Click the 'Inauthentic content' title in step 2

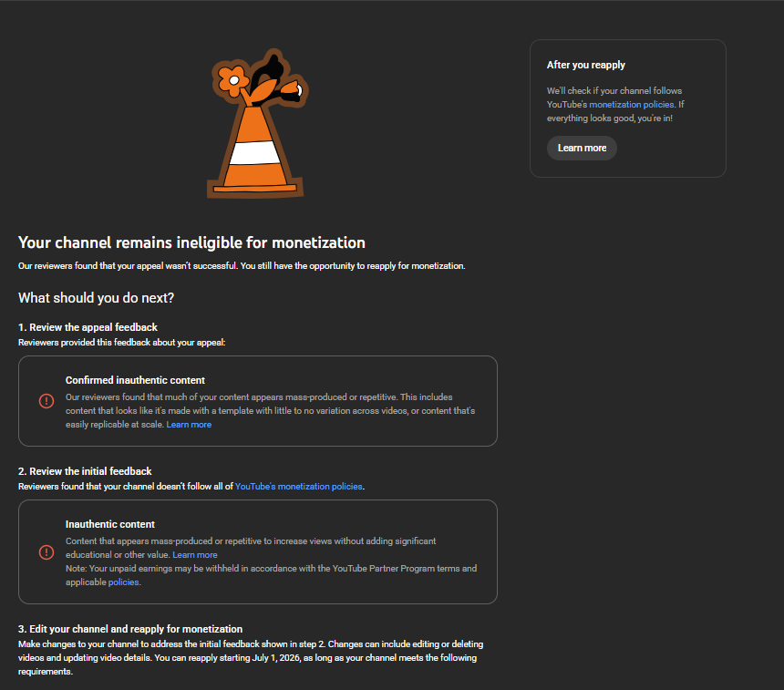click(110, 524)
